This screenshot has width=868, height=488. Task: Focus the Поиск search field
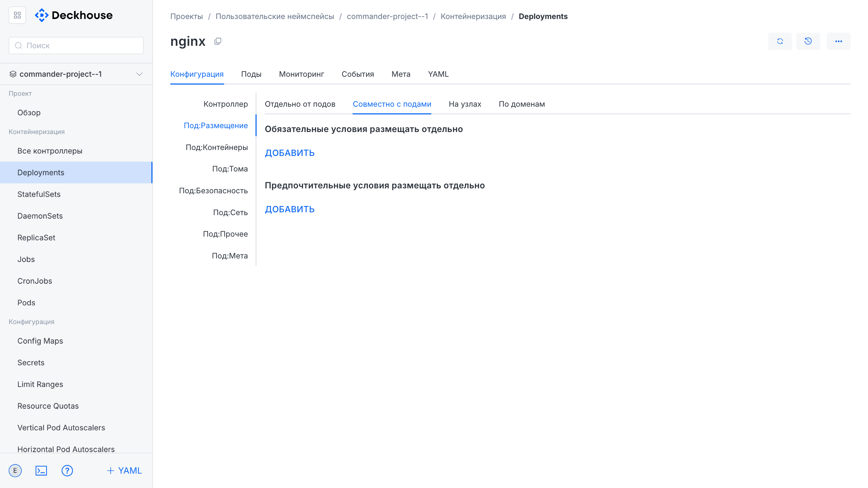[76, 45]
